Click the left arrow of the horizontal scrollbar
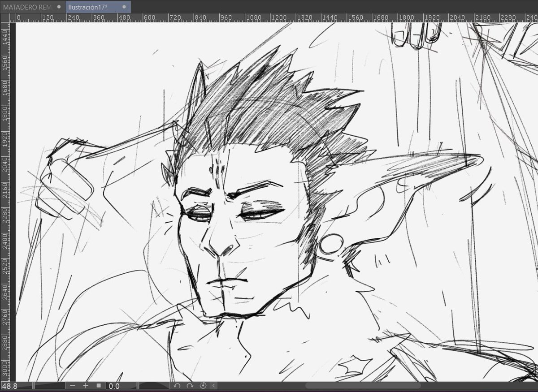The image size is (538, 392). (x=214, y=386)
